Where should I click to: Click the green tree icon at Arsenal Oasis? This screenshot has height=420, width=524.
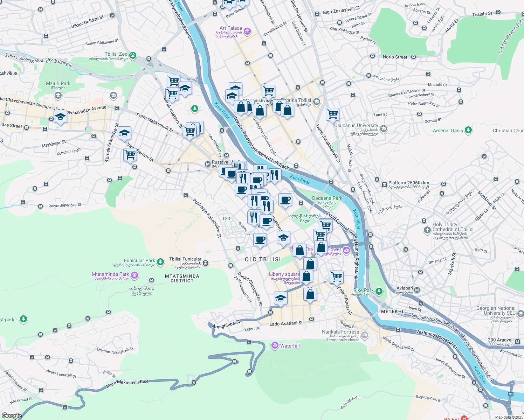(468, 130)
